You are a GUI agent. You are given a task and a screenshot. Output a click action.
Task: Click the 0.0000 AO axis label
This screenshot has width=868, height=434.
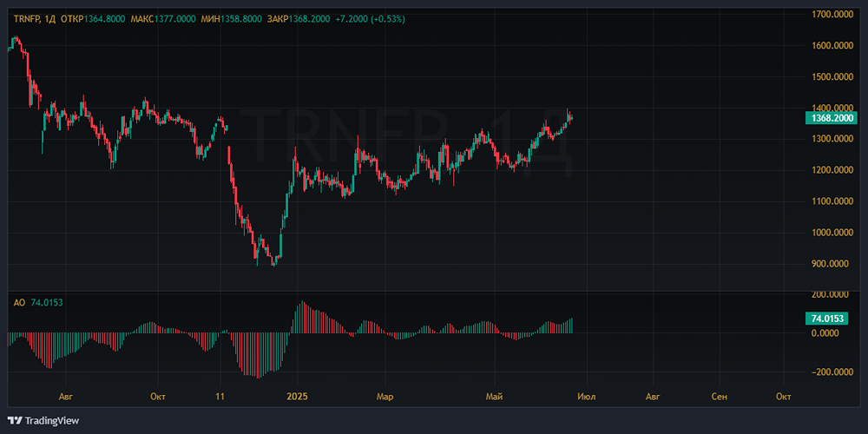825,333
